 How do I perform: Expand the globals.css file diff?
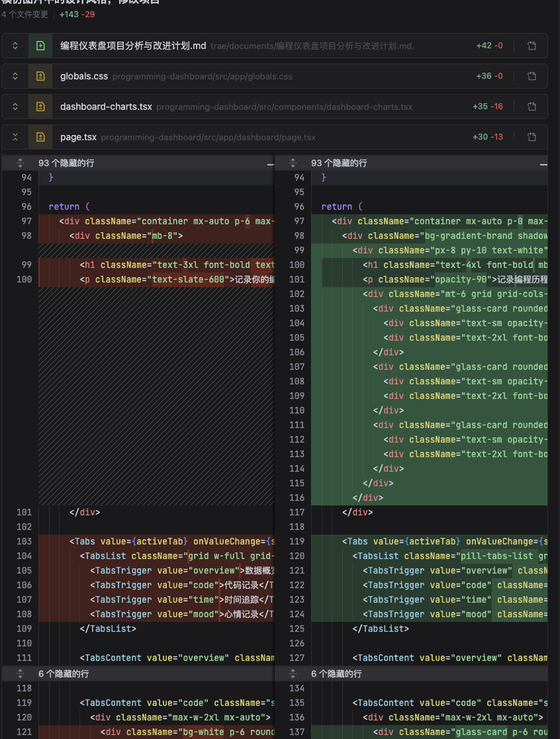[15, 76]
